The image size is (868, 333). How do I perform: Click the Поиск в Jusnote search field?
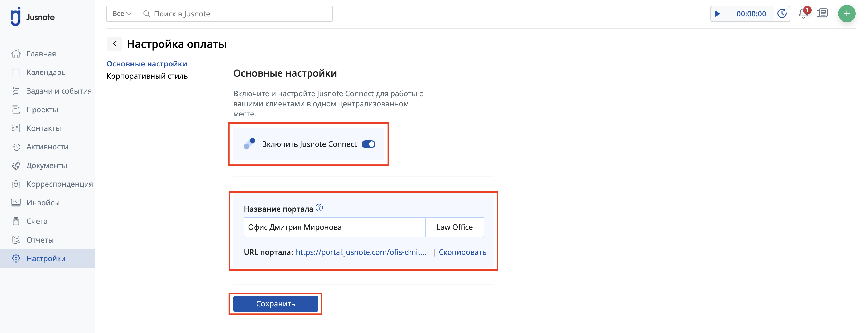coord(236,14)
